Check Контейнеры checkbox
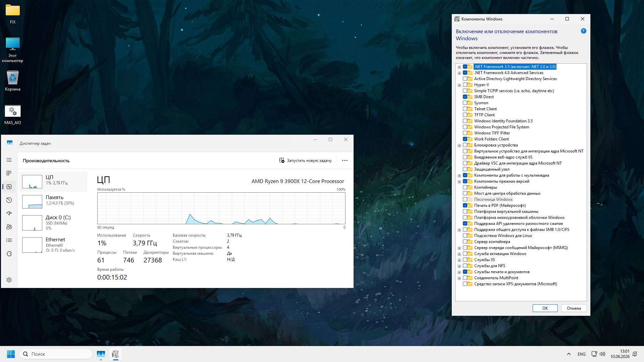This screenshot has height=362, width=644. (465, 187)
